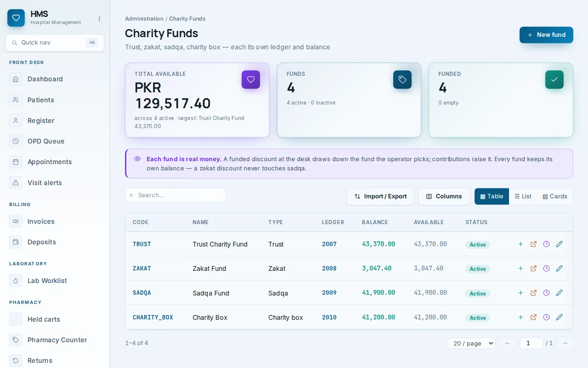The image size is (588, 368).
Task: Open Dashboard from sidebar
Action: 55,79
